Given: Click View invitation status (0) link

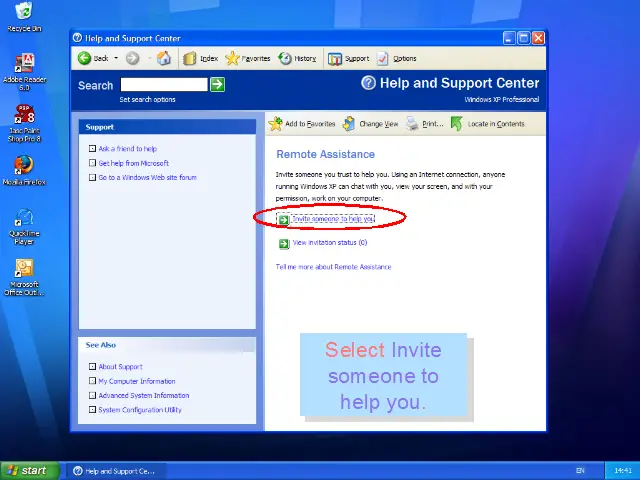Looking at the screenshot, I should pos(330,242).
